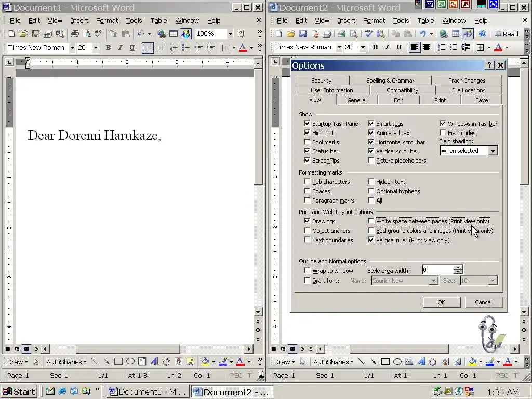Toggle Underline in Document1 formatting toolbar
Viewport: 532px width, 399px height.
132,48
